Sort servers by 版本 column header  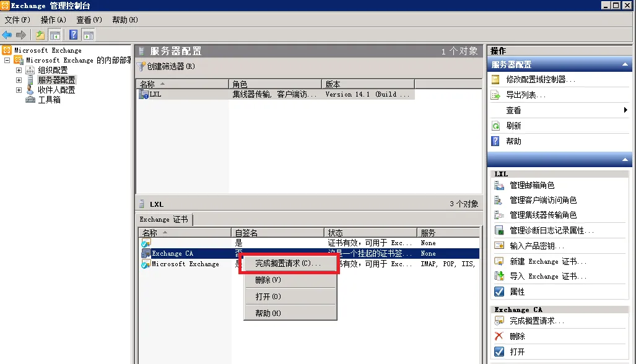368,84
